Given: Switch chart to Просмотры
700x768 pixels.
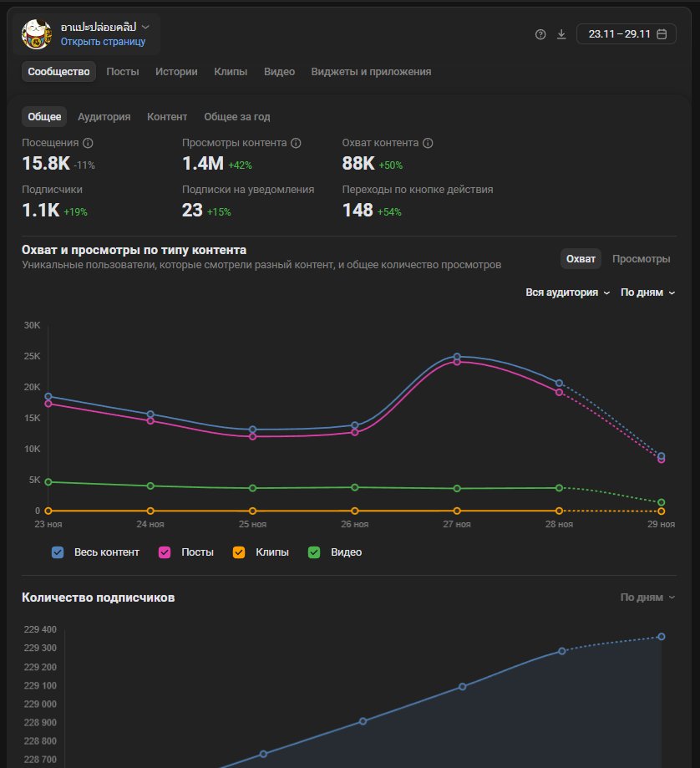Looking at the screenshot, I should [641, 259].
